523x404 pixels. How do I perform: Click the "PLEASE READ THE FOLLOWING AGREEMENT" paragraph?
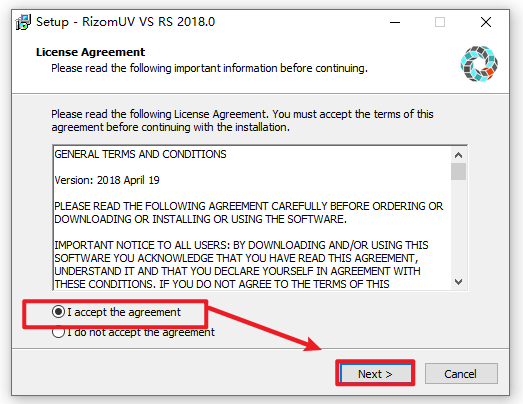(248, 213)
